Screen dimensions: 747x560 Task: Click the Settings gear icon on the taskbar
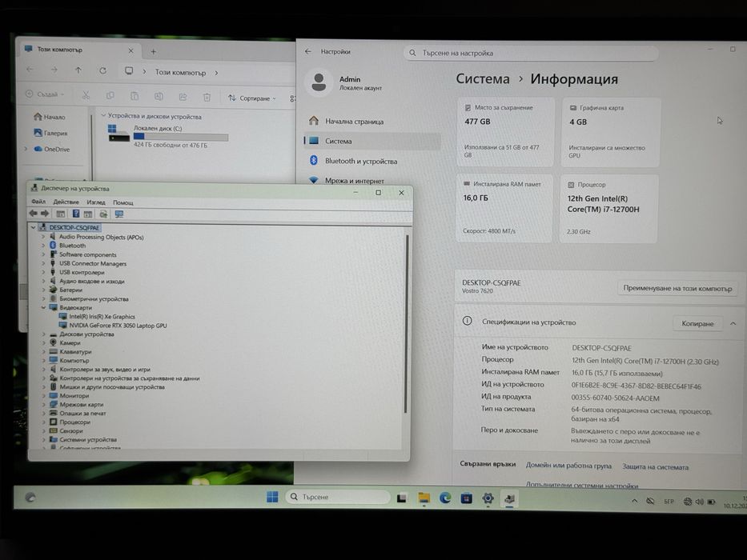488,498
